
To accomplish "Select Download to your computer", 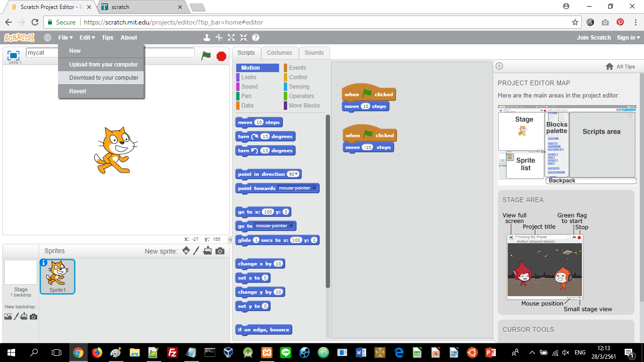I will tap(101, 78).
